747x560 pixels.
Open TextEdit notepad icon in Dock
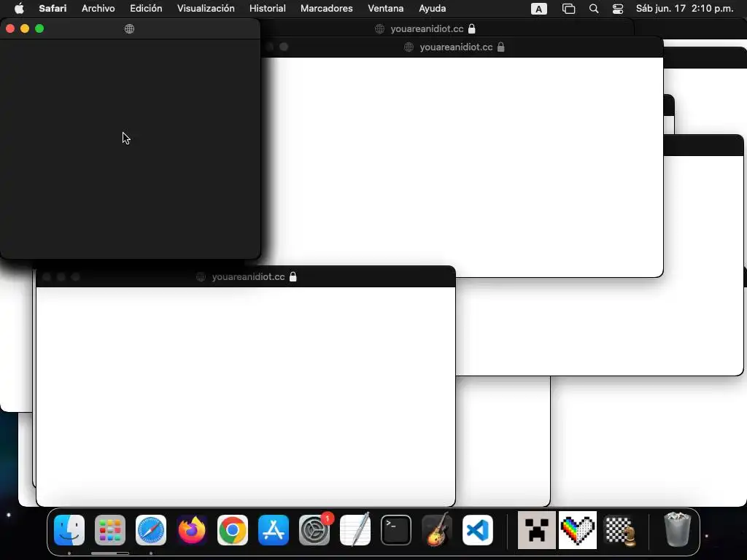(x=355, y=529)
